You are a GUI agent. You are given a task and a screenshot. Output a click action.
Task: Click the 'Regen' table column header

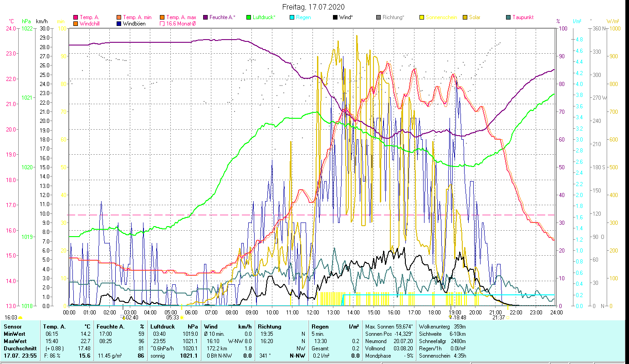point(319,327)
